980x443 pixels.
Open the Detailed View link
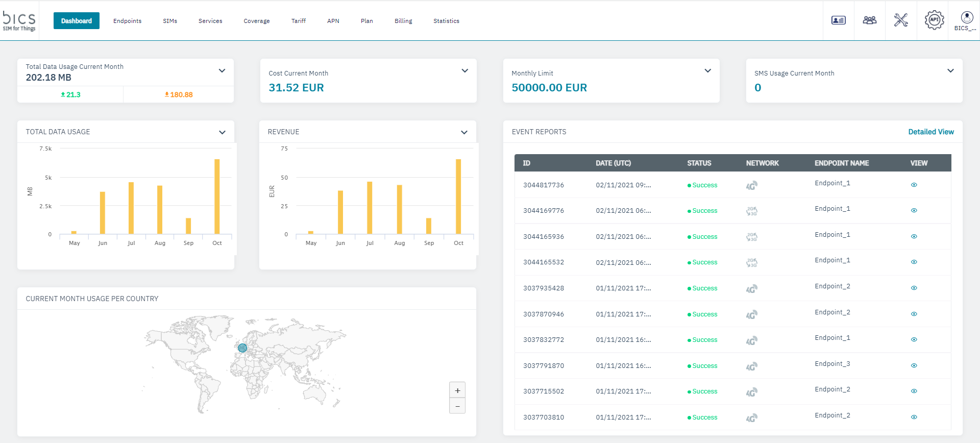click(930, 132)
